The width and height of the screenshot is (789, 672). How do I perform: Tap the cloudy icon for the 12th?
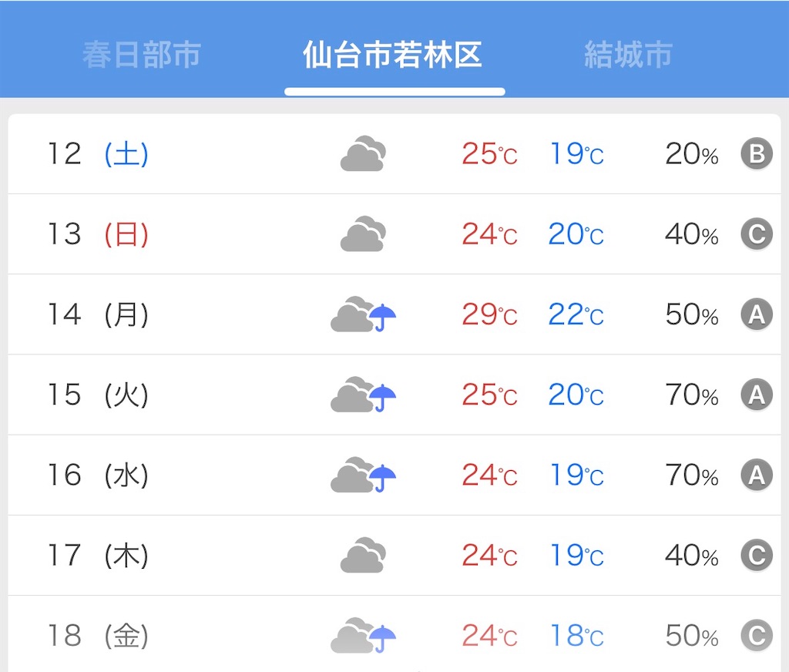[364, 153]
